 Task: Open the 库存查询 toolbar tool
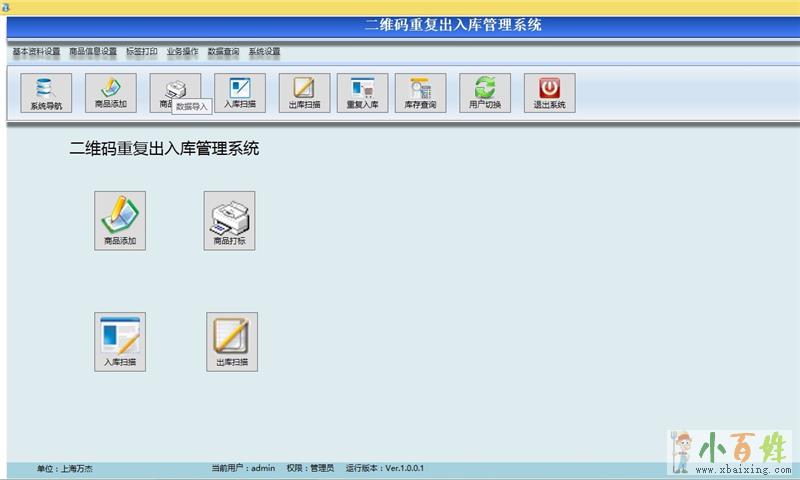pyautogui.click(x=420, y=93)
